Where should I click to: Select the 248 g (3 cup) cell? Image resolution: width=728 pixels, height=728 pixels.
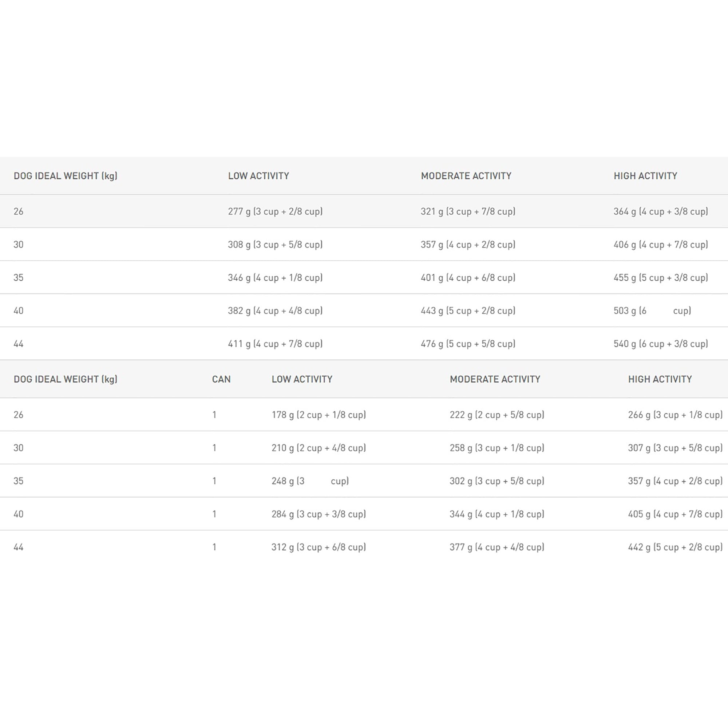click(310, 481)
